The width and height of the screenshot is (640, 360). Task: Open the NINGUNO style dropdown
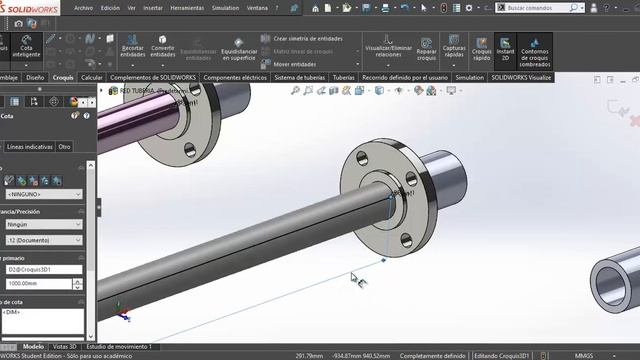pos(44,194)
